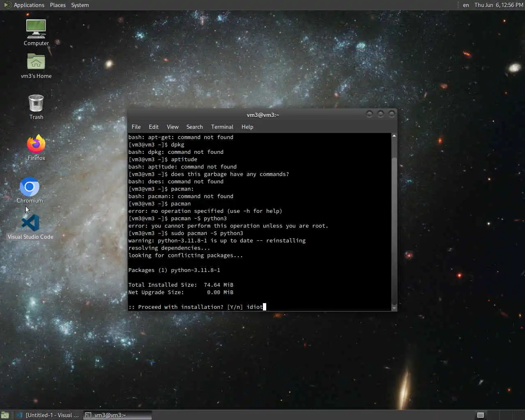
Task: Open the Places menu
Action: (x=57, y=5)
